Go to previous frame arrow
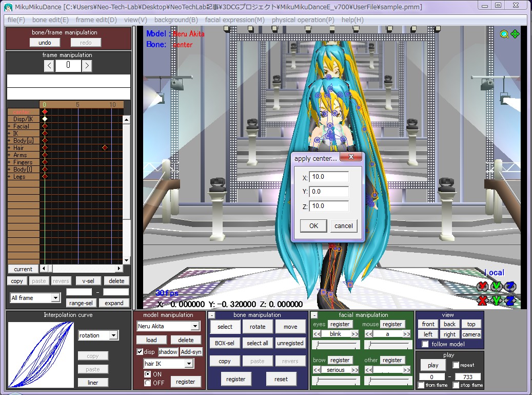Viewport: 532px width, 395px height. (49, 66)
